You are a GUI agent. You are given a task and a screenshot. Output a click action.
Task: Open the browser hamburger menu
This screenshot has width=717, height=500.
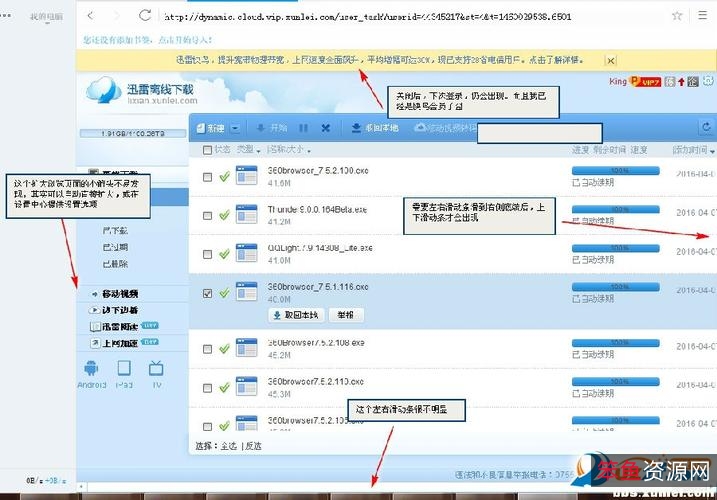[x=703, y=15]
